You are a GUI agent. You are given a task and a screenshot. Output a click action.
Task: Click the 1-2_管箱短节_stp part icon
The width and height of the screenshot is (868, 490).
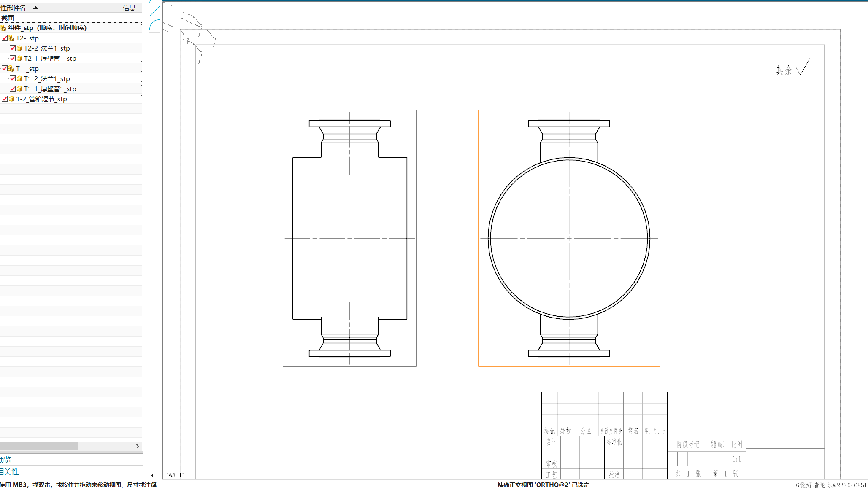[11, 99]
